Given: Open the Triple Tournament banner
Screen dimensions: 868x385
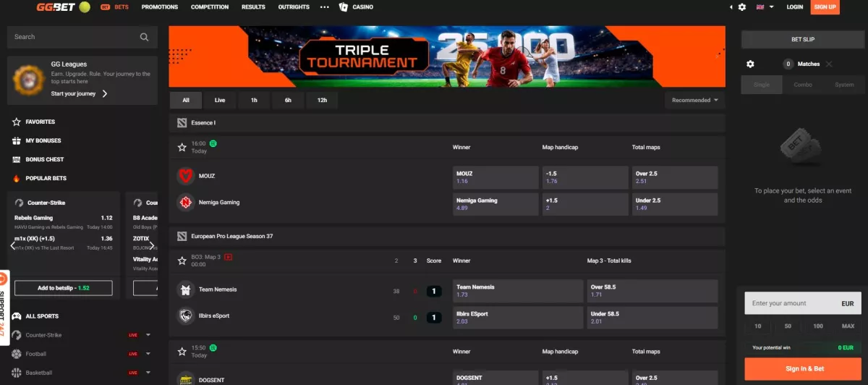Looking at the screenshot, I should click(447, 57).
